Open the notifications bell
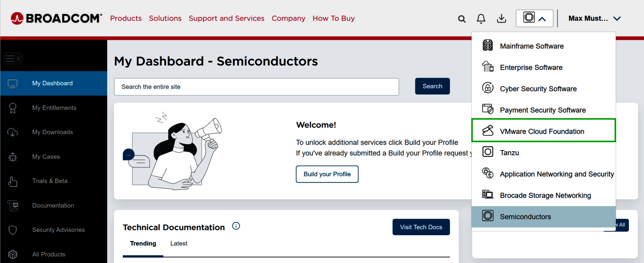The height and width of the screenshot is (263, 644). click(481, 19)
